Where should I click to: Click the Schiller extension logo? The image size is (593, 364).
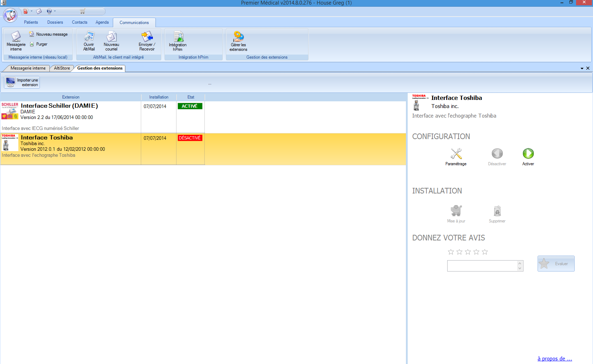tap(10, 111)
